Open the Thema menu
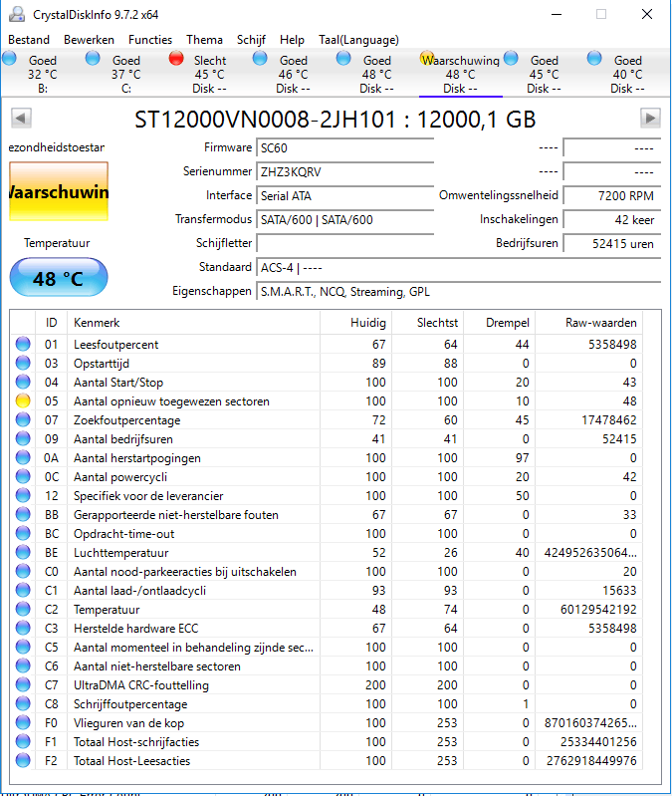 (204, 40)
